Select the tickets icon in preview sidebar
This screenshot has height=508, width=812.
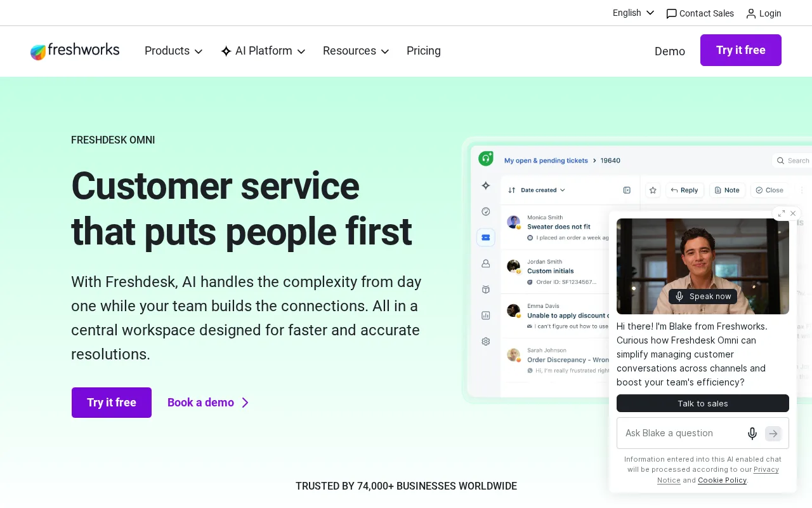point(486,237)
